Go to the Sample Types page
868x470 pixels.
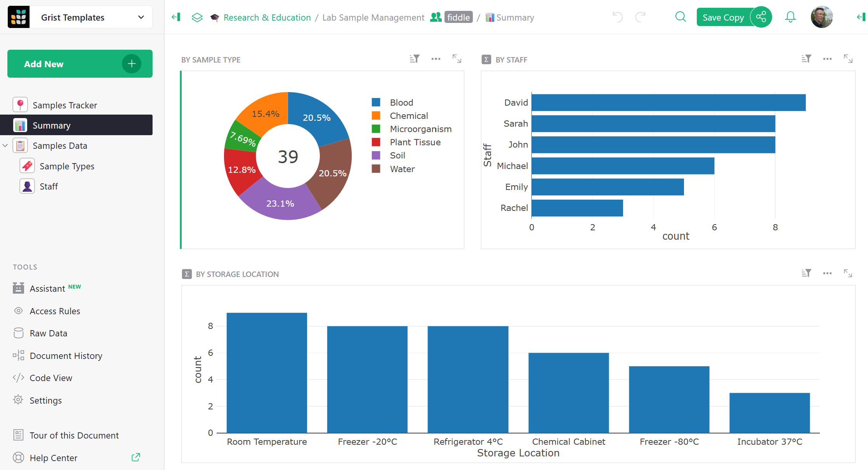pyautogui.click(x=67, y=166)
